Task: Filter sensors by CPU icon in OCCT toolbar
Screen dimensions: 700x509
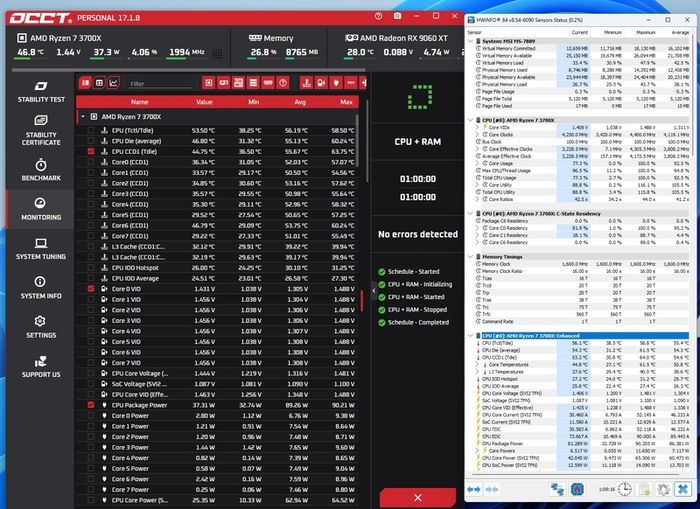Action: [208, 83]
